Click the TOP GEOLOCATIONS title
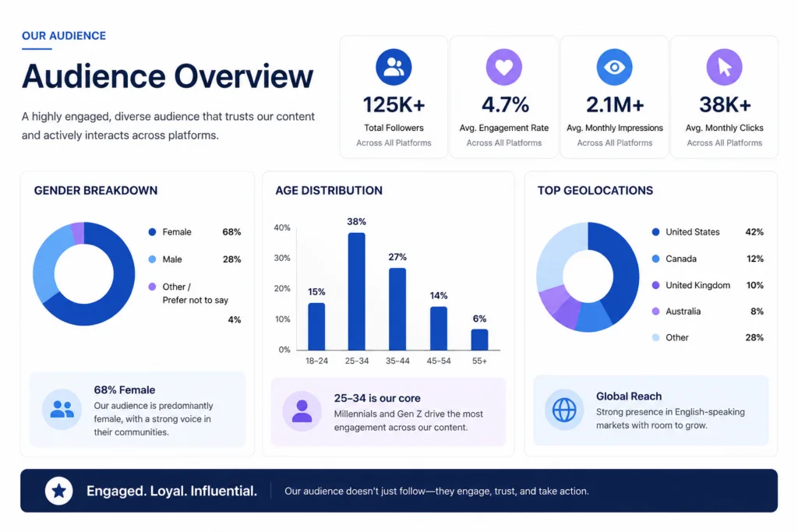Image resolution: width=798 pixels, height=532 pixels. coord(595,190)
